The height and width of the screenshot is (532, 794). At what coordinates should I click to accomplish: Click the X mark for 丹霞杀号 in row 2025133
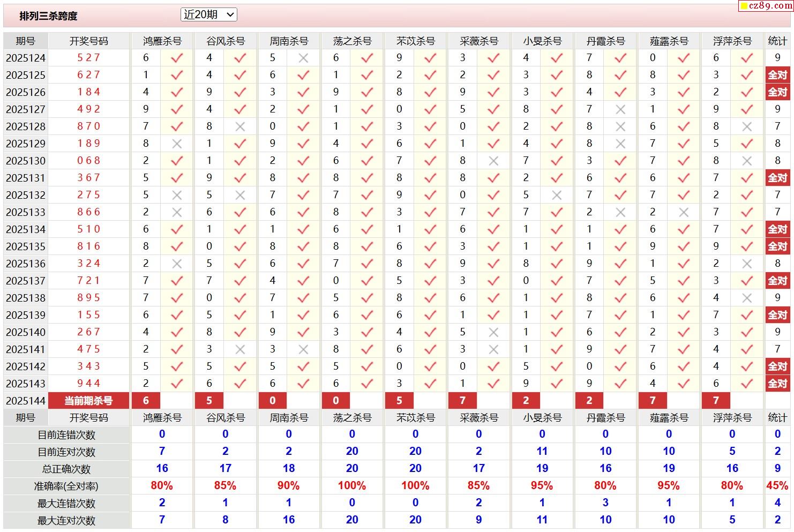[620, 212]
